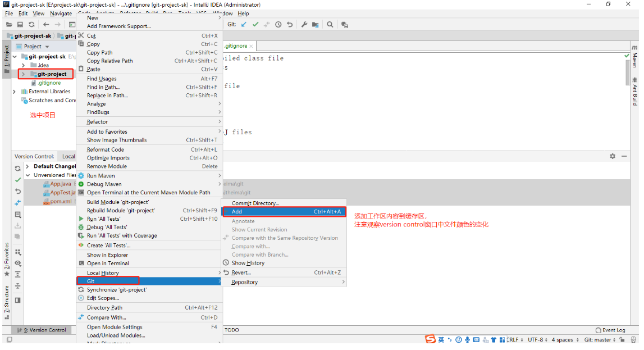
Task: Select Copy Path from context menu
Action: click(149, 53)
